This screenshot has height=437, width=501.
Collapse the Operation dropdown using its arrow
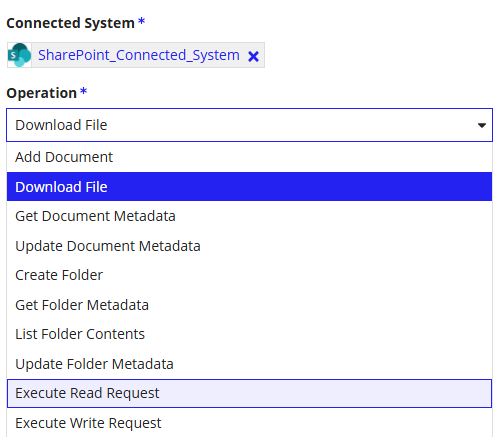pos(481,125)
